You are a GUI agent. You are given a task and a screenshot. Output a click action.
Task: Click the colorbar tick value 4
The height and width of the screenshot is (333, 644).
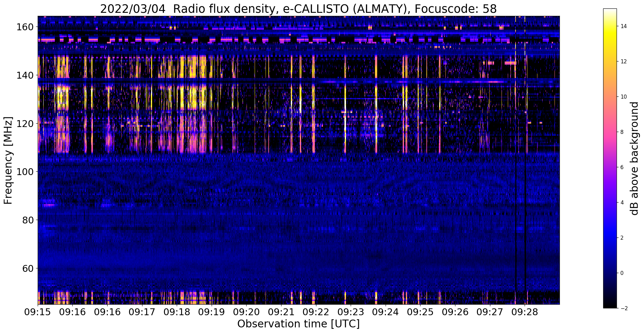coord(622,203)
